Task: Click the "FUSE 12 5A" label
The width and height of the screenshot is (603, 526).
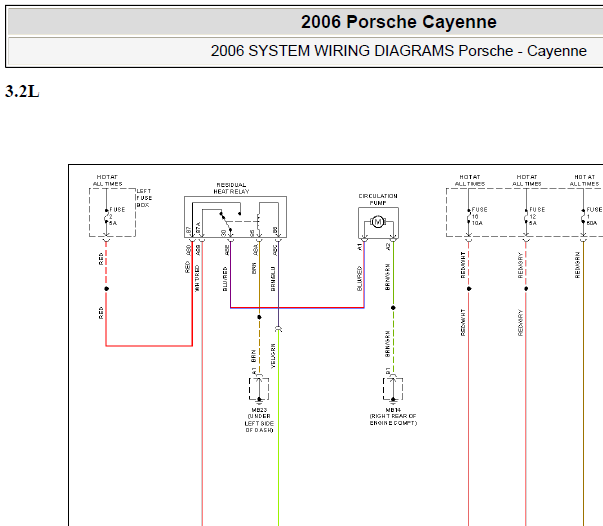Action: (536, 216)
